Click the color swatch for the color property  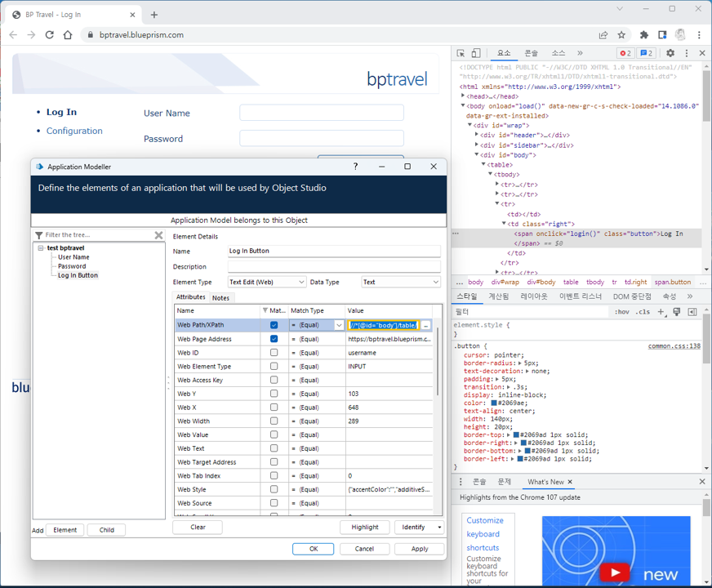coord(495,403)
